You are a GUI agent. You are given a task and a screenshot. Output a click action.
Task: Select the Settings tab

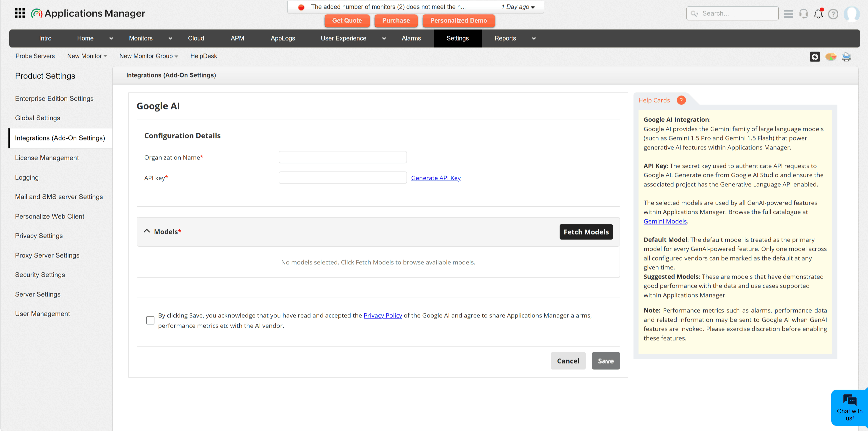(457, 38)
